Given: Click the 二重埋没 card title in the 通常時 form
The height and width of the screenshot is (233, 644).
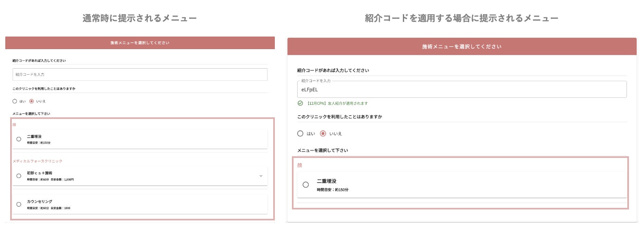Looking at the screenshot, I should (x=34, y=136).
